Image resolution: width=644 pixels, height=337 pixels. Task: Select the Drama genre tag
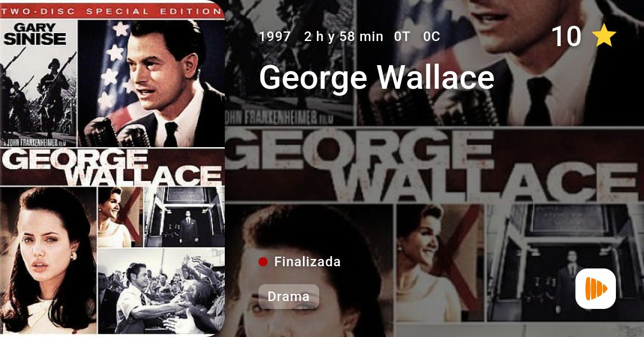pos(289,297)
